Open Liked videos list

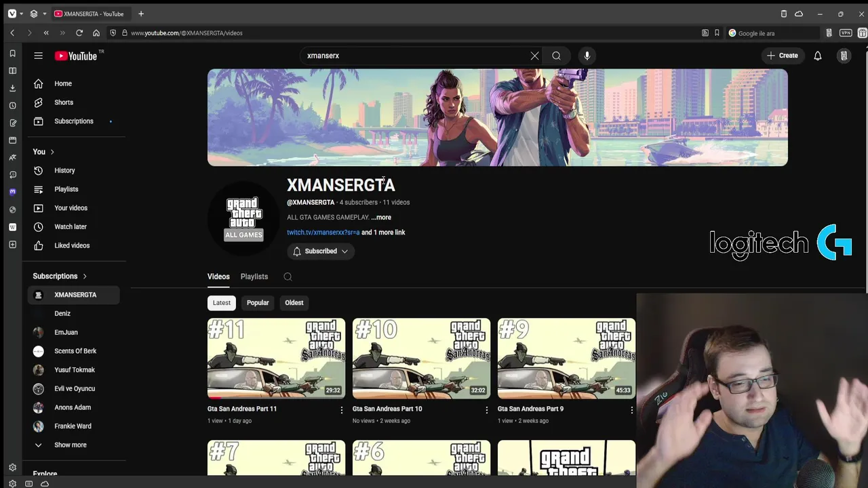[74, 245]
